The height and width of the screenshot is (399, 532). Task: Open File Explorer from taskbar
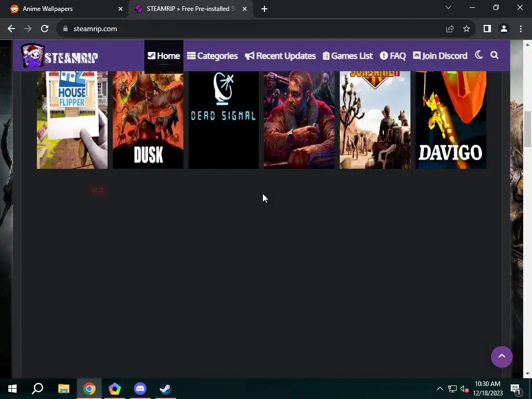(x=63, y=389)
